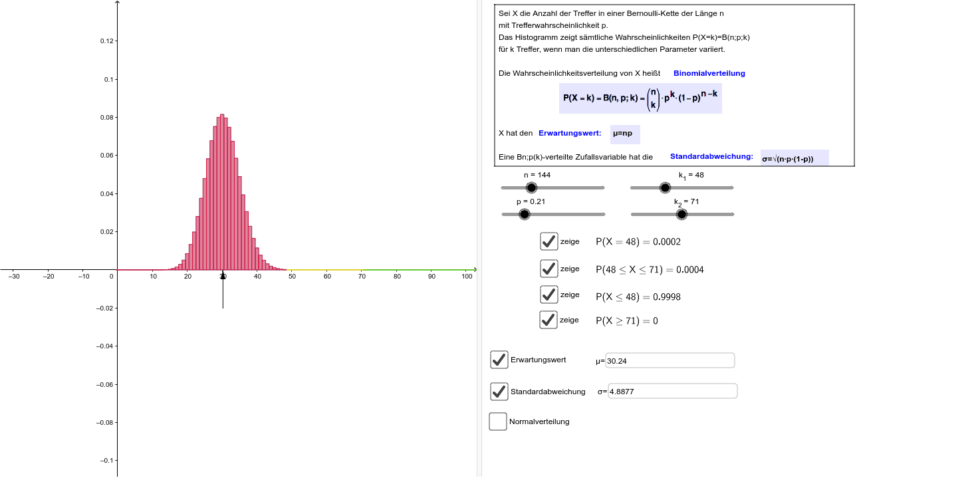Click the y-axis label 0.12

[x=106, y=41]
